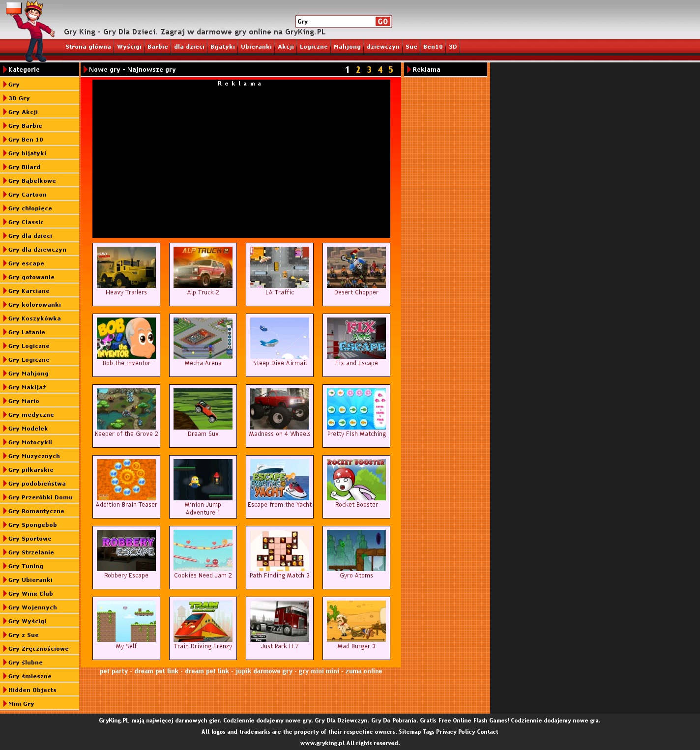Screen dimensions: 700x750
Task: Select the Rocket Booster game thumbnail
Action: [x=356, y=480]
